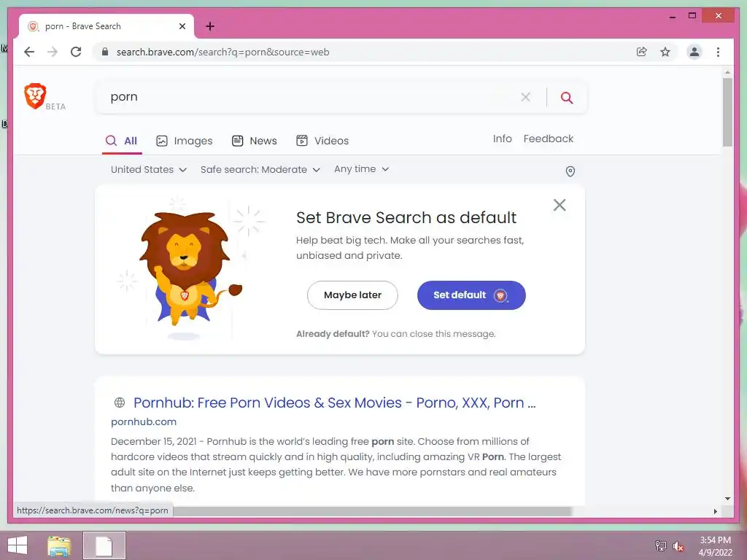Click the network tray icon
This screenshot has width=747, height=560.
pyautogui.click(x=661, y=545)
